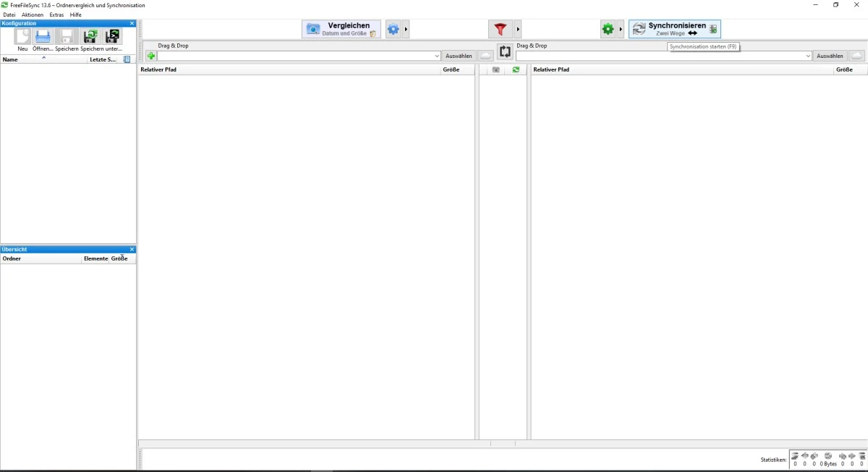This screenshot has width=868, height=472.
Task: Minimize the FreeFileSync window
Action: [815, 5]
